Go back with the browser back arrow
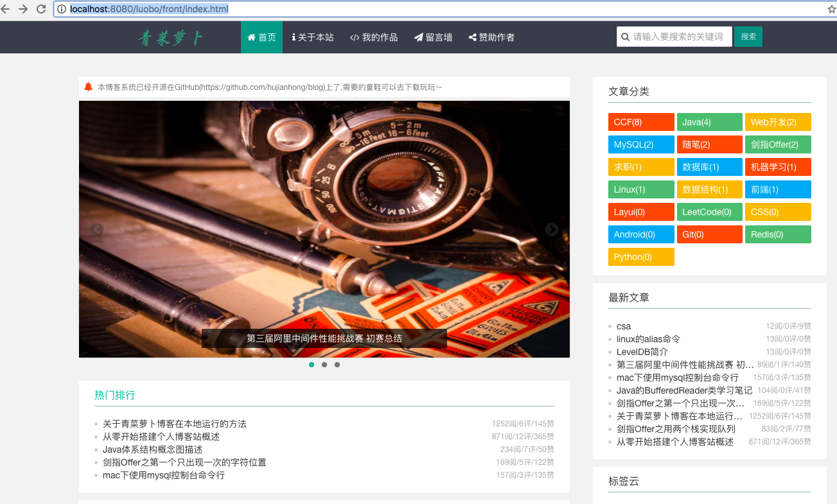This screenshot has width=837, height=504. point(6,9)
